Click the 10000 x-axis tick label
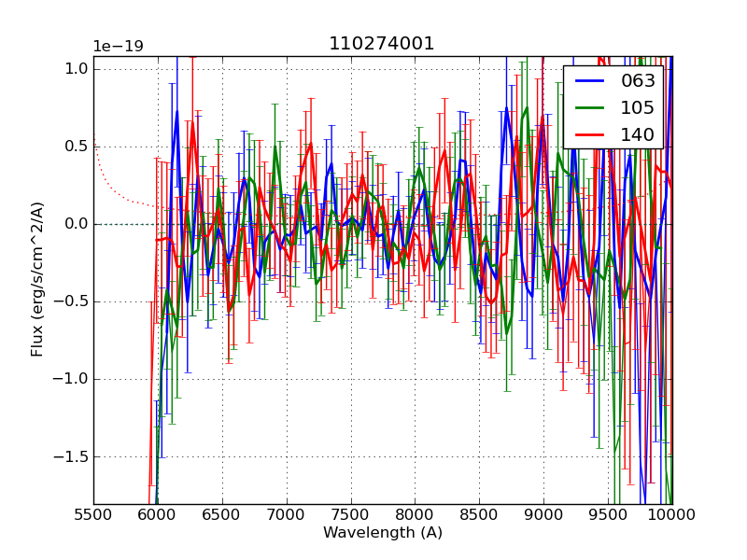Screen dimensions: 747x560 671,515
